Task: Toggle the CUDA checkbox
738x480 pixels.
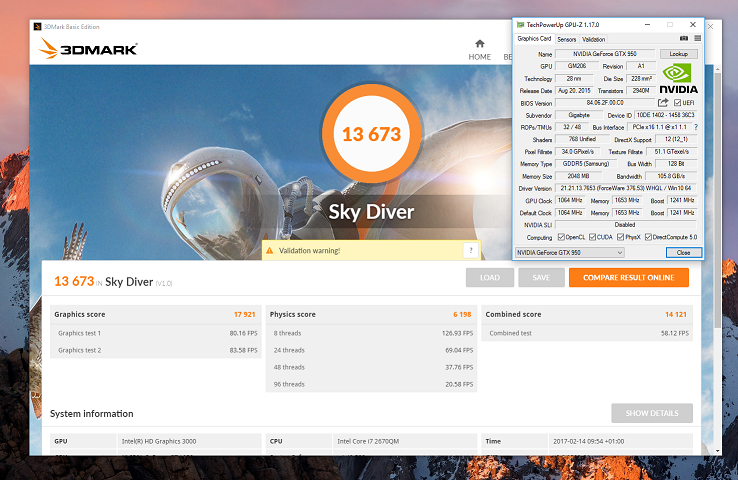Action: [593, 237]
